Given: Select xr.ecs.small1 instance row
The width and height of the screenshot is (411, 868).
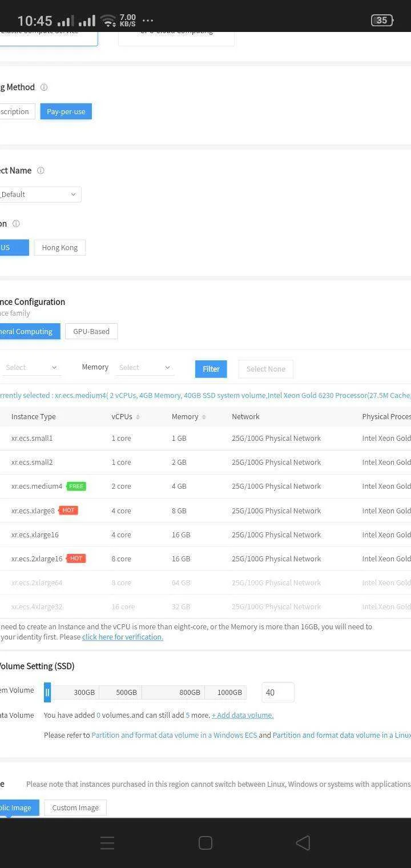Looking at the screenshot, I should tap(205, 439).
